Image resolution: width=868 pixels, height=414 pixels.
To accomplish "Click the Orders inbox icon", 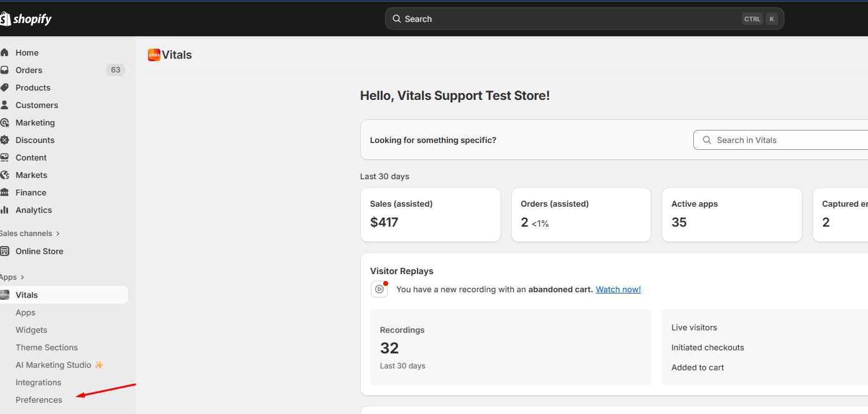I will click(x=4, y=71).
